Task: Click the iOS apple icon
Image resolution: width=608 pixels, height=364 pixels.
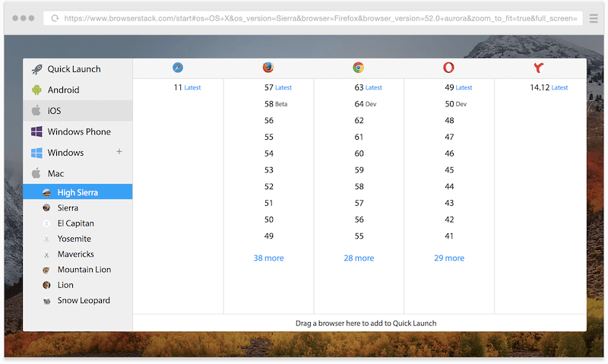Action: coord(36,110)
